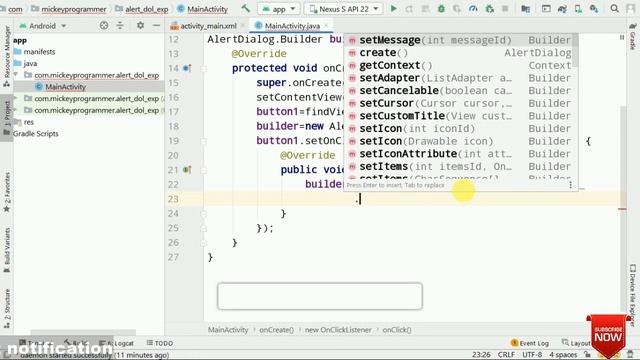Click onClick() in the bottom editor breadcrumb
The image size is (640, 360).
point(397,329)
